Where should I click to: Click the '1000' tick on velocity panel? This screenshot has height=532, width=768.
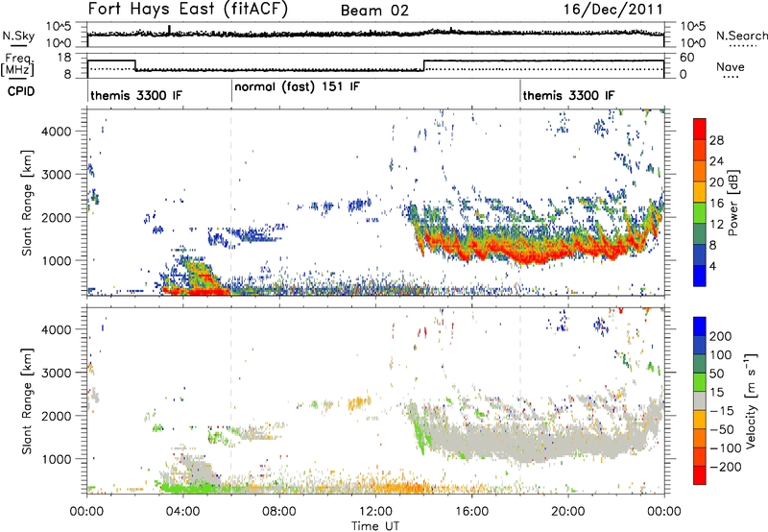coord(56,459)
